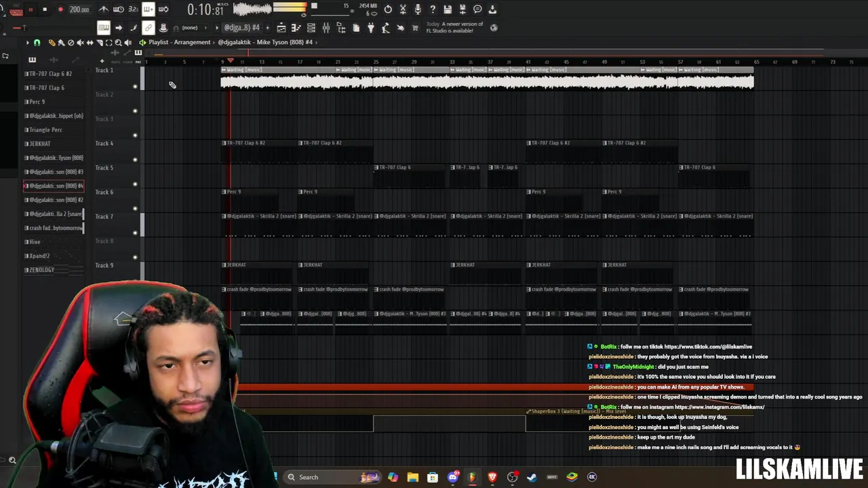The width and height of the screenshot is (868, 488).
Task: Toggle overdub recording mode icon
Action: coord(148,9)
